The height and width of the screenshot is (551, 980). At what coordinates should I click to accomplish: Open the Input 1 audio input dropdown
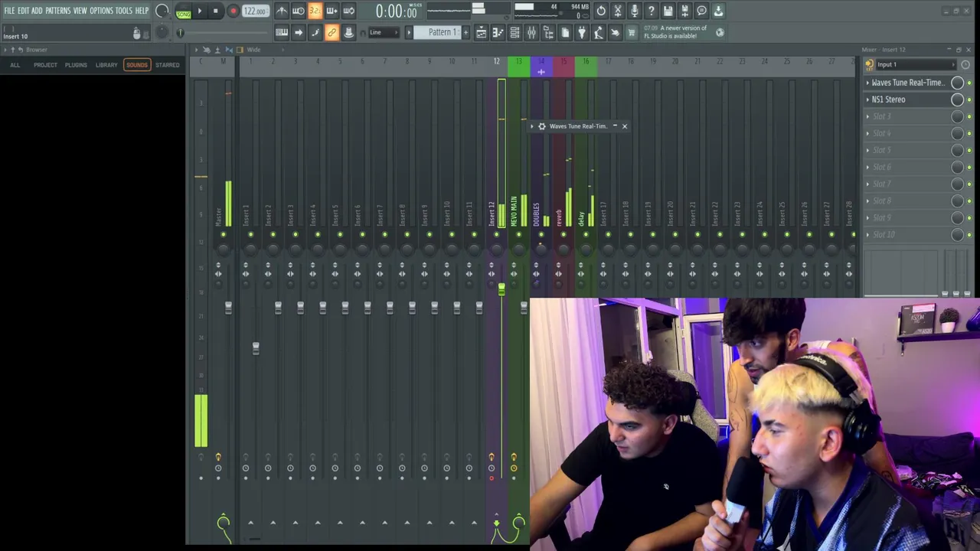tap(915, 65)
